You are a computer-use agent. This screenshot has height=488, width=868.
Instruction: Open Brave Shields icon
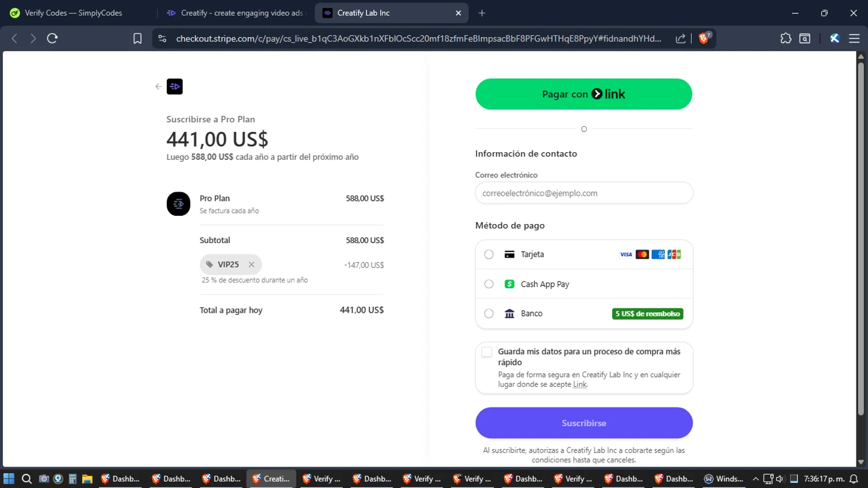704,38
